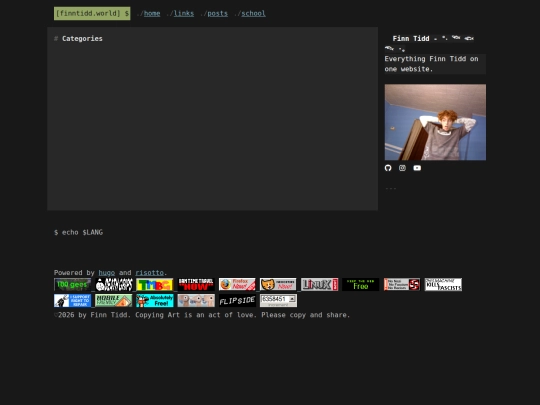The width and height of the screenshot is (540, 405).
Task: Click the 'Kills Fascists' badge
Action: (443, 284)
